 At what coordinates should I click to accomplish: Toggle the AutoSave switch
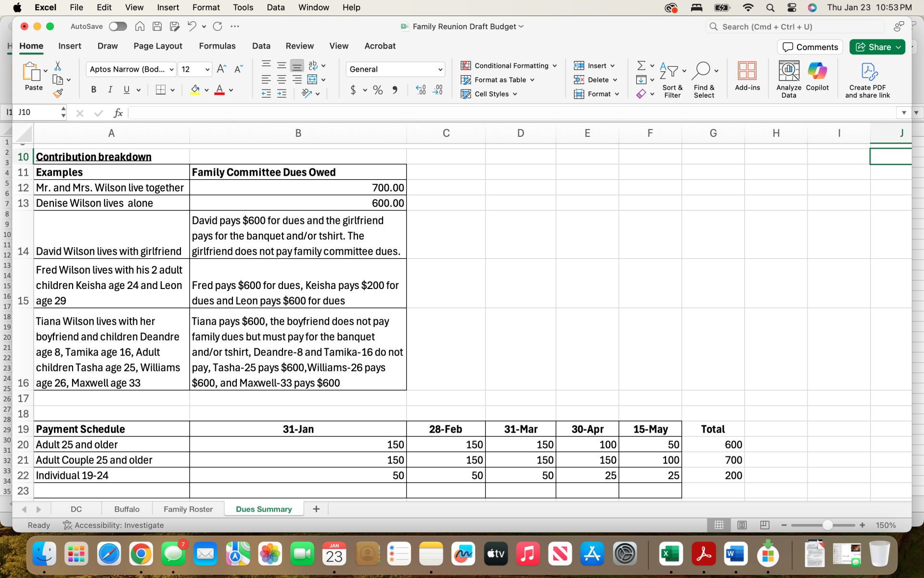click(x=118, y=26)
